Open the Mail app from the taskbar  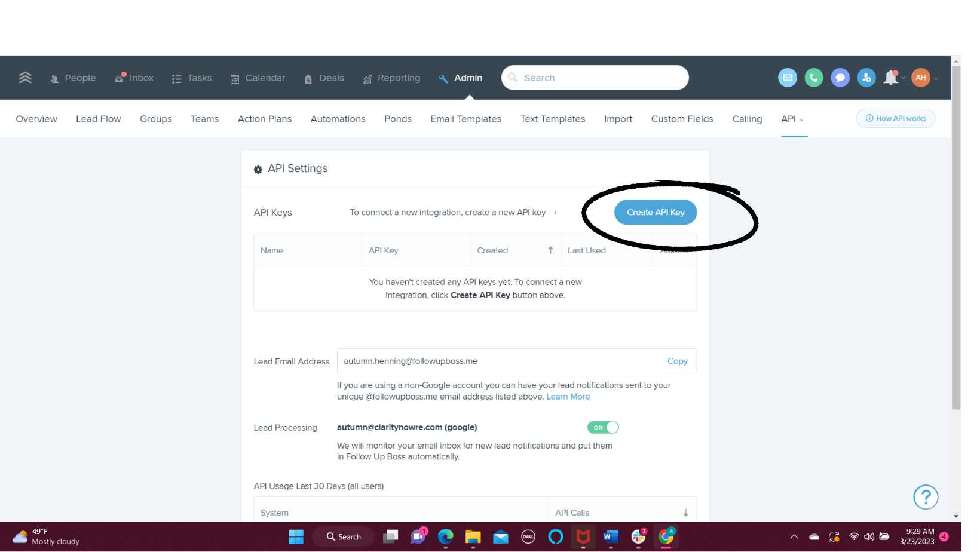501,537
